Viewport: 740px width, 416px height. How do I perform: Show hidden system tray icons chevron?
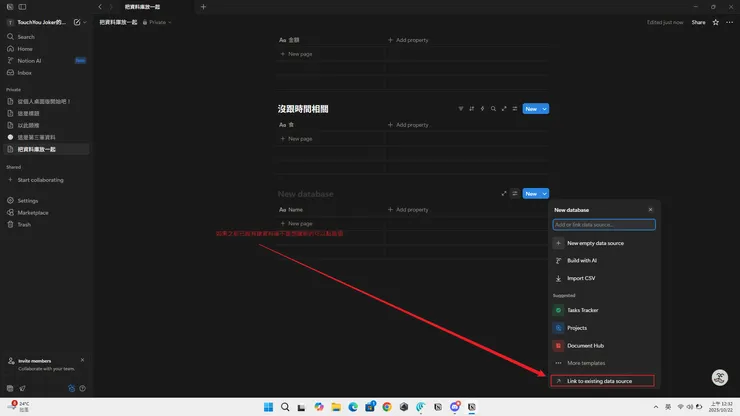pyautogui.click(x=656, y=407)
